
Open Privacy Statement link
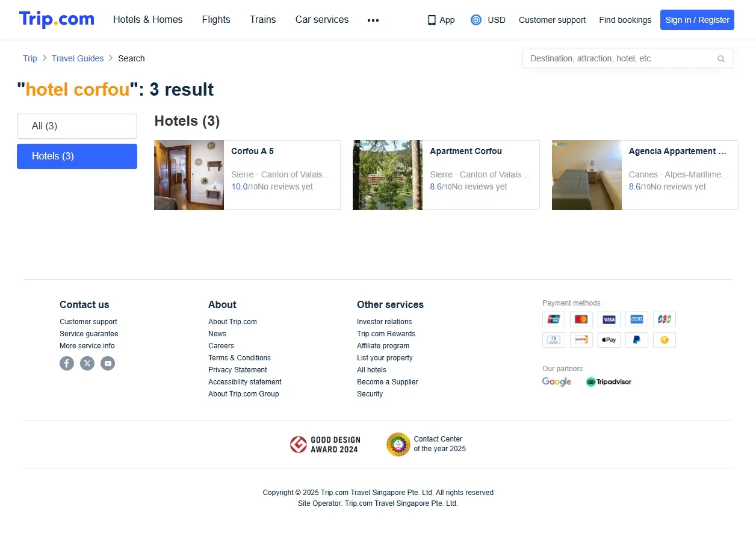tap(238, 370)
